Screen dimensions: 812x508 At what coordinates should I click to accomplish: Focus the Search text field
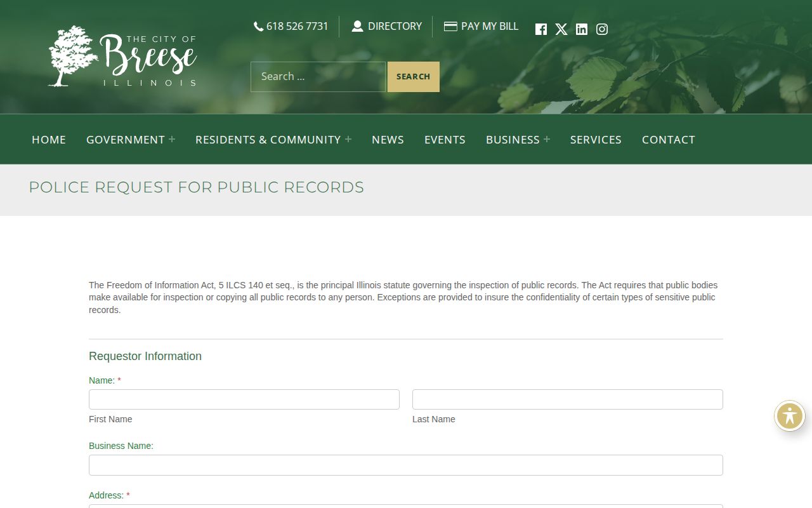(x=318, y=77)
